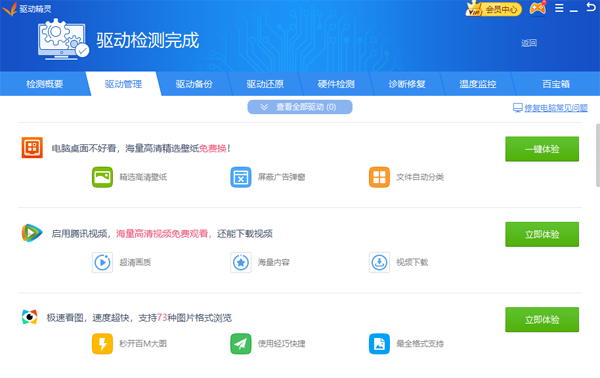Click the 驱动精灵 logo icon in the title bar
This screenshot has width=600, height=378.
point(10,8)
